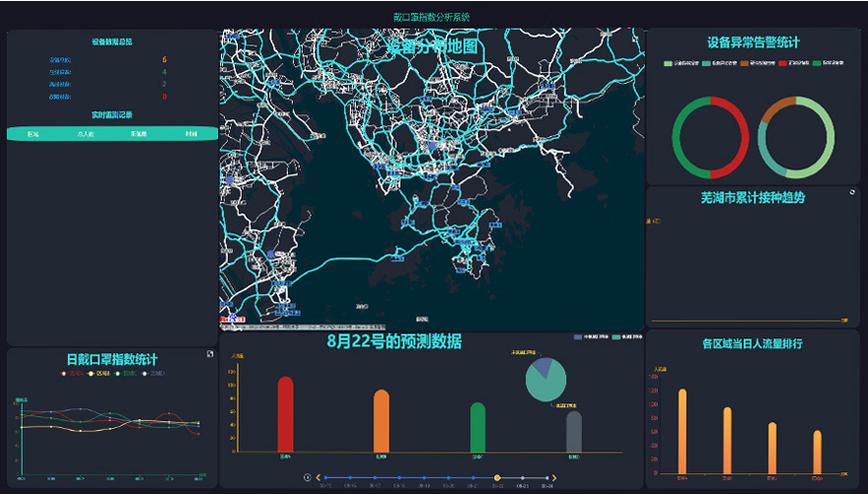Click the orange bar in prediction chart
Viewport: 868px width, 494px height.
381,421
